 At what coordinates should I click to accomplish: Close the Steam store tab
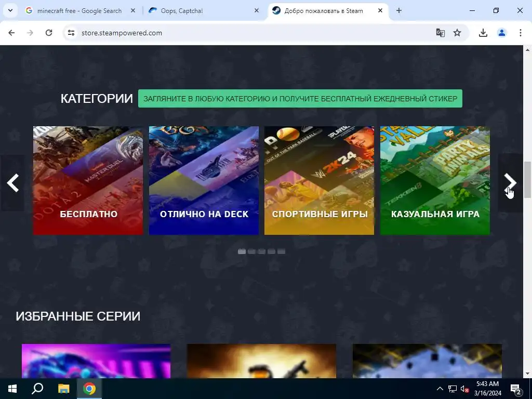pyautogui.click(x=380, y=11)
